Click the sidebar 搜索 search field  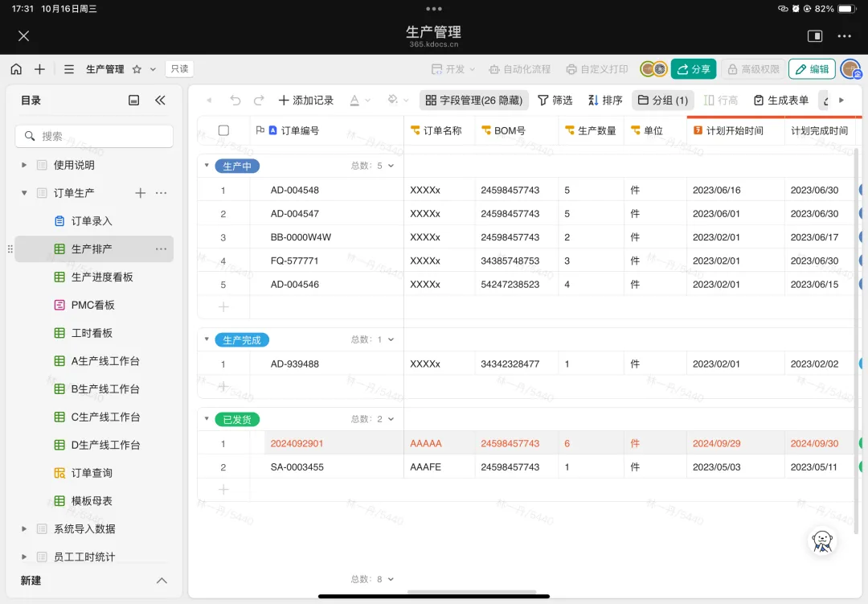[x=94, y=136]
